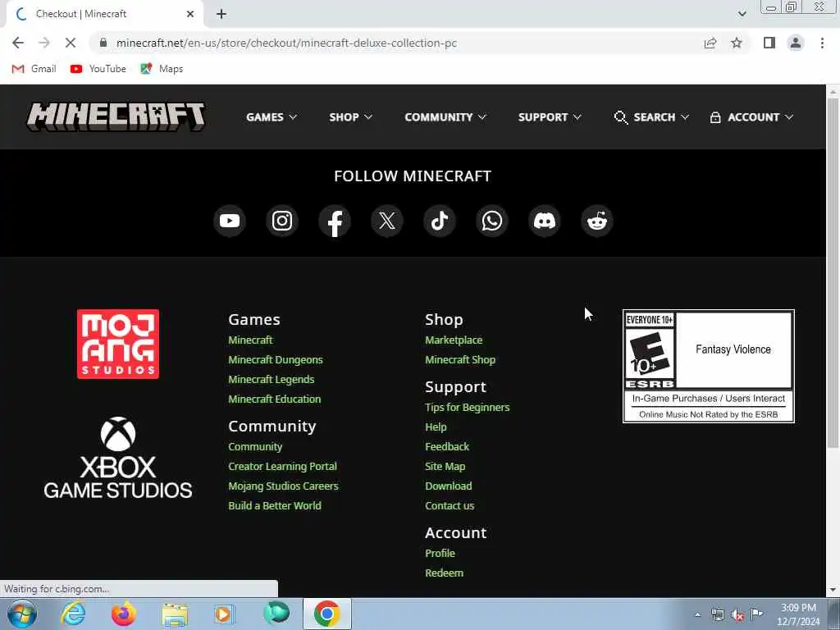Expand the Support navigation dropdown

pos(550,116)
